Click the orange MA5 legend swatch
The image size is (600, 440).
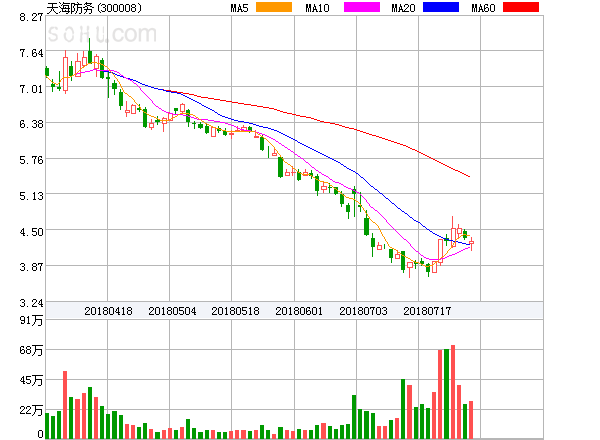pos(274,8)
